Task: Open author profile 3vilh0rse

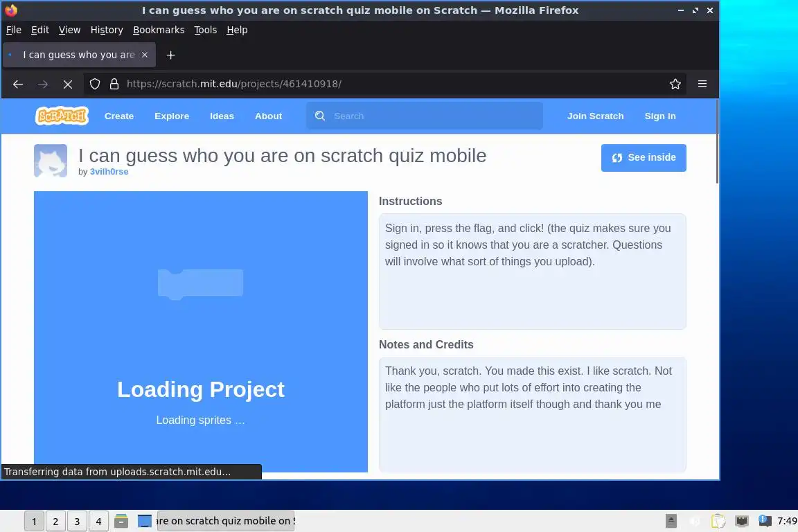Action: pos(109,172)
